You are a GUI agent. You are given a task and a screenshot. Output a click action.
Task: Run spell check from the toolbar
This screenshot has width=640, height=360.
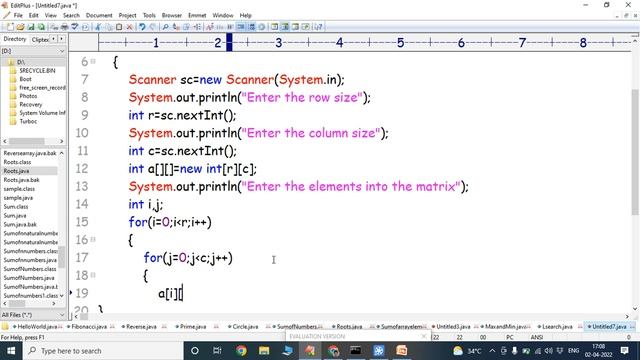coord(75,27)
